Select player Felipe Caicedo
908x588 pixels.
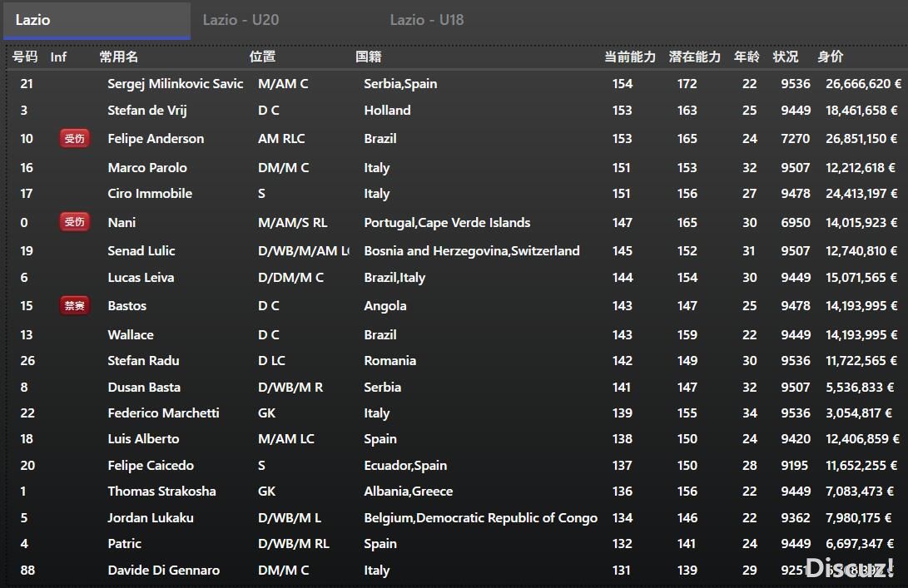151,466
